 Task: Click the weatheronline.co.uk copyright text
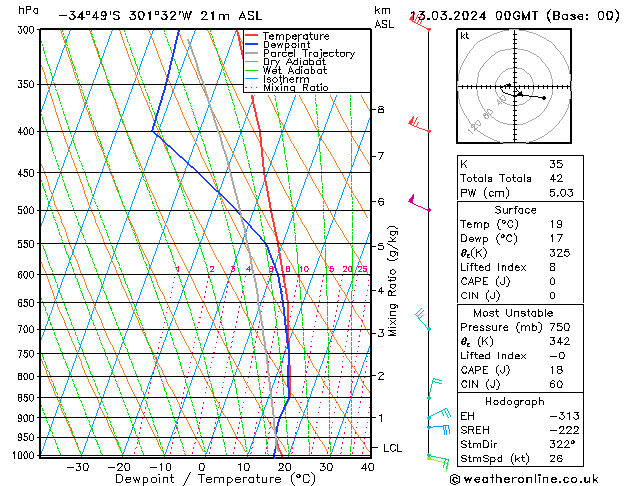[524, 479]
